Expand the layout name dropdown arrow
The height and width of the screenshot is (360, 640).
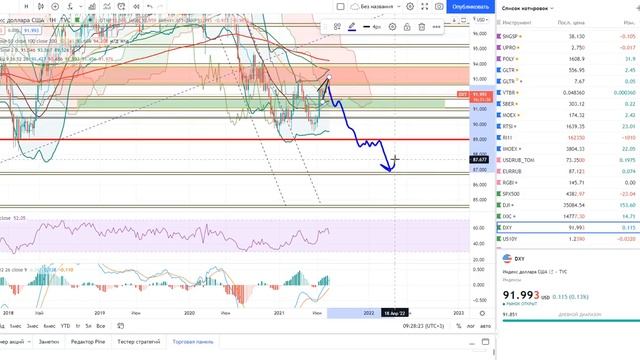click(x=399, y=7)
